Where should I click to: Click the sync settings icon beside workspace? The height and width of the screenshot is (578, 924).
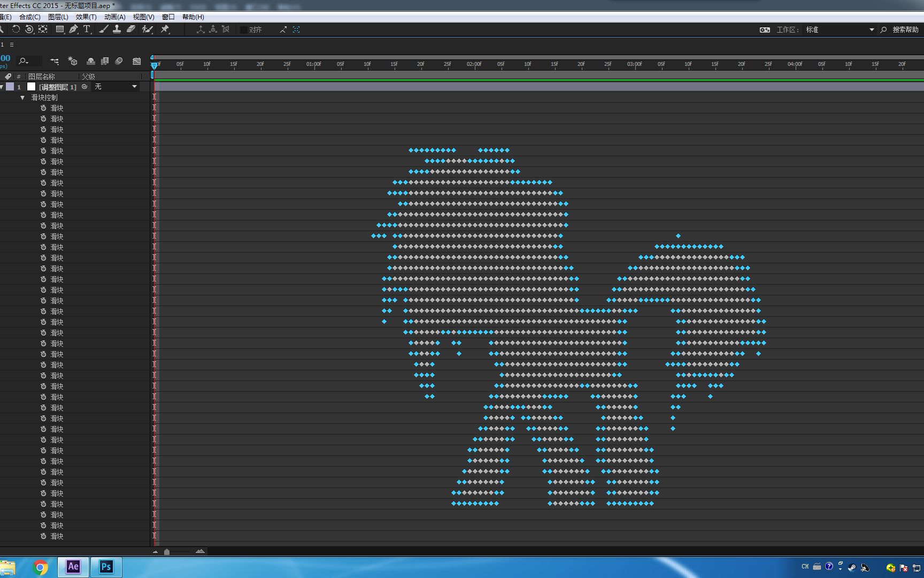coord(765,30)
